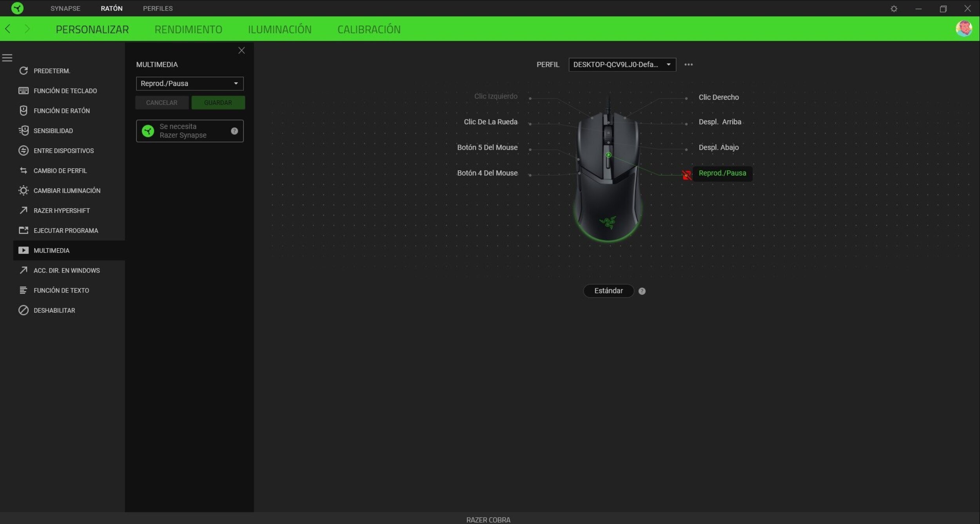This screenshot has height=524, width=980.
Task: Toggle the Estándar mode button
Action: [608, 291]
